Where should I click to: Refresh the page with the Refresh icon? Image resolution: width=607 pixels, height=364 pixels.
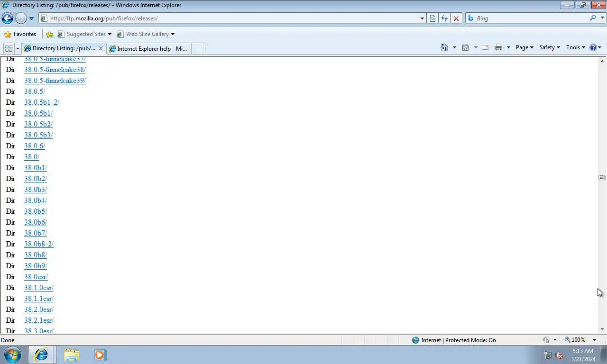coord(444,18)
